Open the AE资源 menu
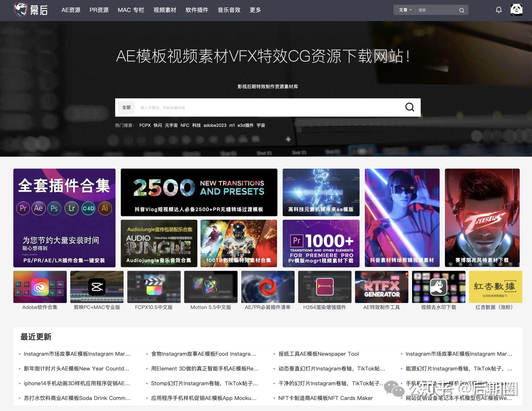The image size is (532, 411). [71, 10]
